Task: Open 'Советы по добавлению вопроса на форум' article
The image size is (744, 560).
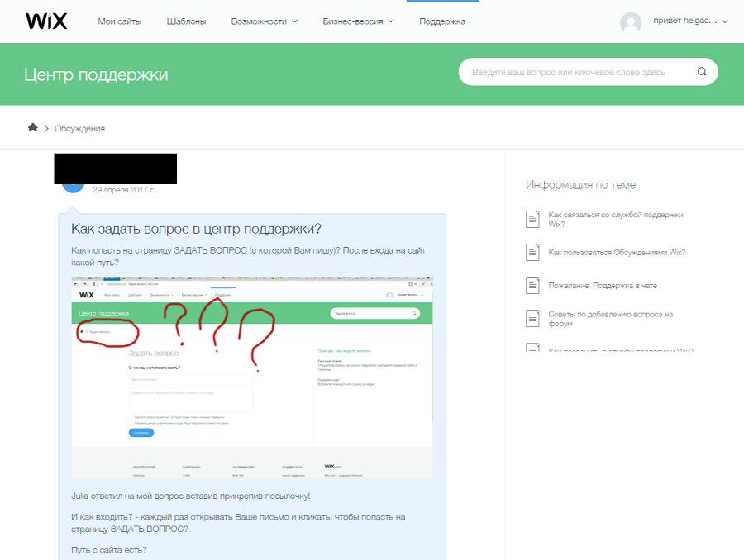Action: point(611,319)
